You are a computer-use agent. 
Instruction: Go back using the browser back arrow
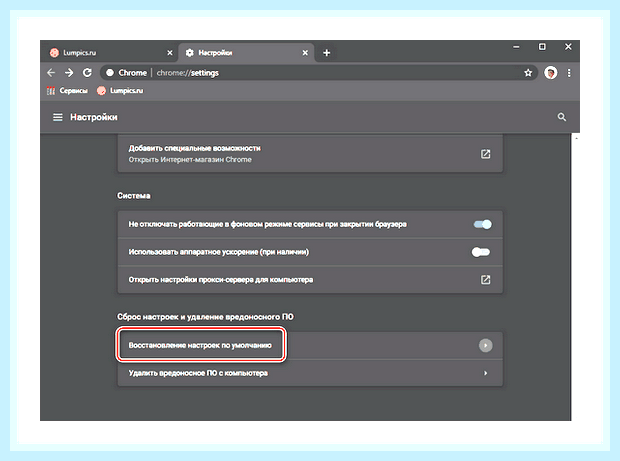click(51, 73)
